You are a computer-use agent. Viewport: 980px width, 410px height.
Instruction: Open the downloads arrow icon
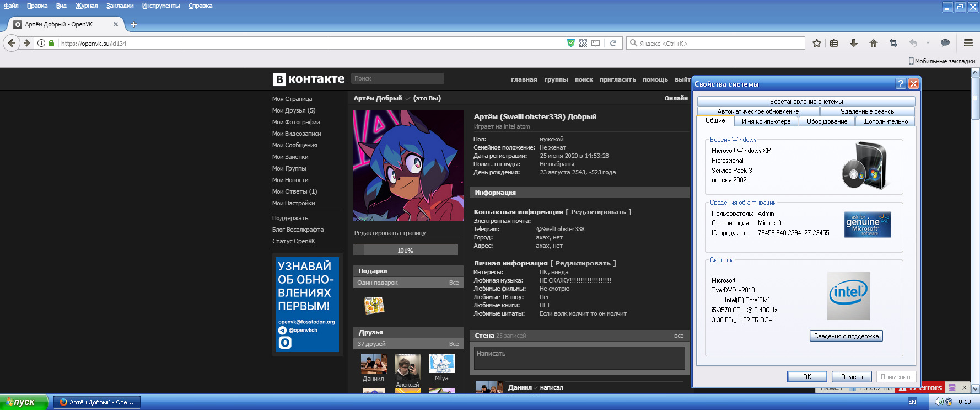pyautogui.click(x=854, y=43)
